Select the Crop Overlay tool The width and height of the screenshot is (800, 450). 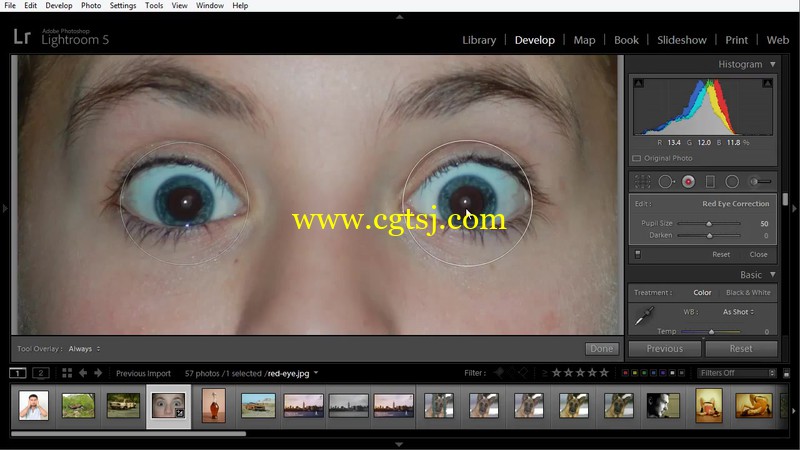[642, 182]
